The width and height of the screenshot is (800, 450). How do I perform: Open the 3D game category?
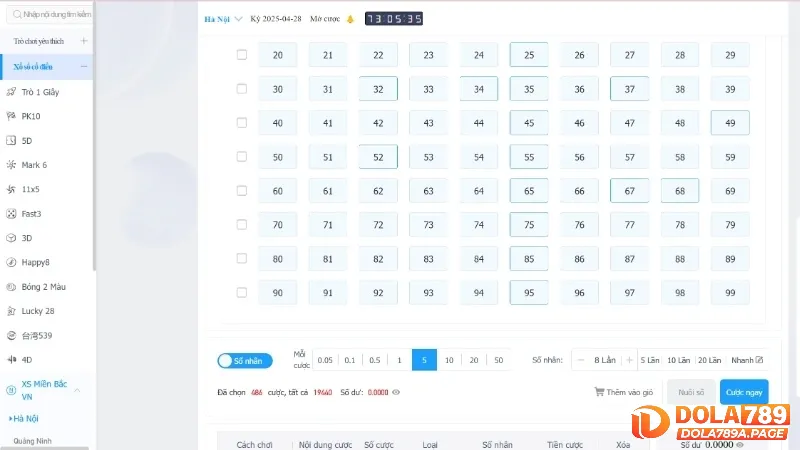(27, 238)
